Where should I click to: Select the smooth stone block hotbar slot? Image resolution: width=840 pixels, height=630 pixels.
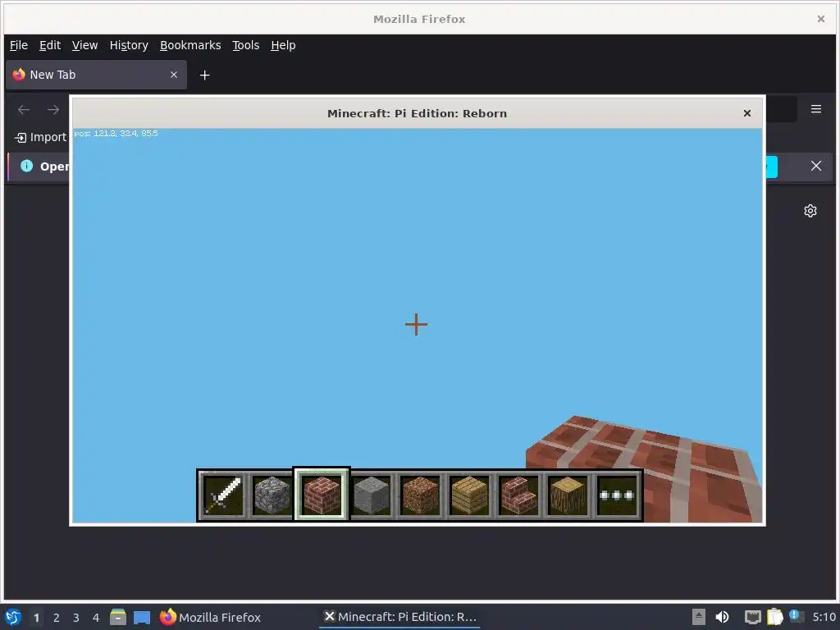[x=371, y=495]
